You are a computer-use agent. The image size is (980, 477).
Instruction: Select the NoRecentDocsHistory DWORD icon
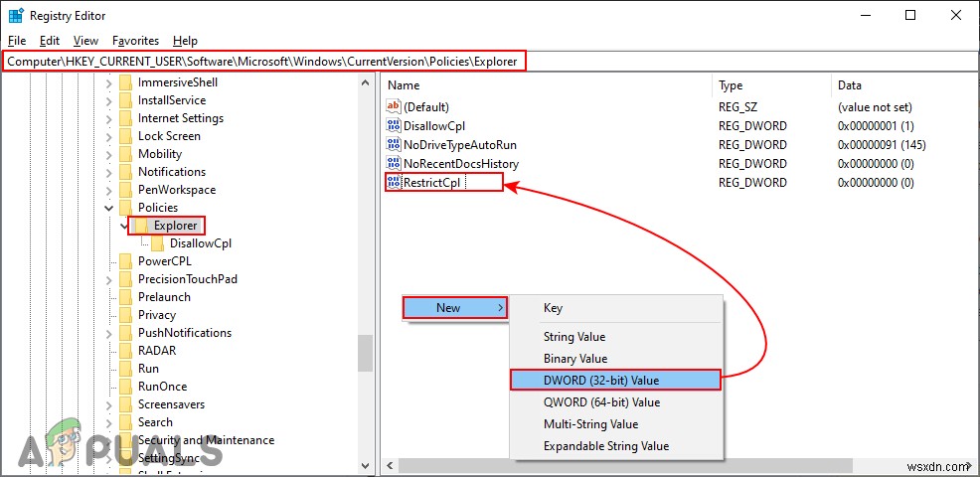394,164
